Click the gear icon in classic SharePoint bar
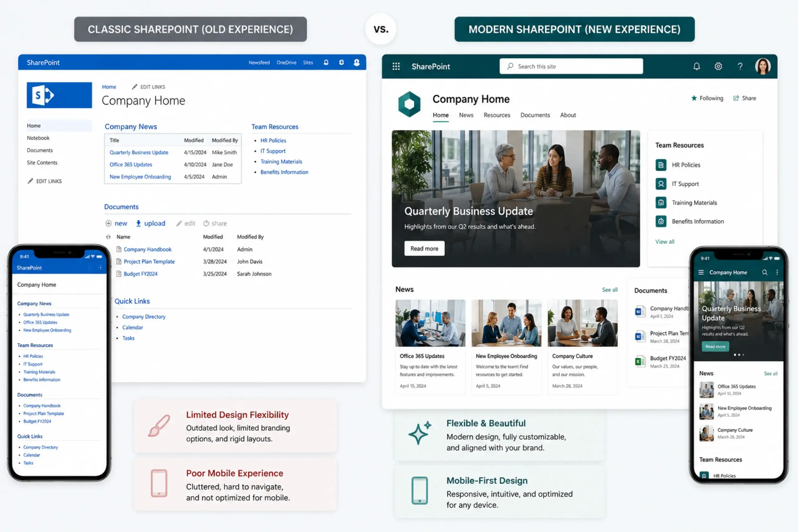 tap(341, 62)
